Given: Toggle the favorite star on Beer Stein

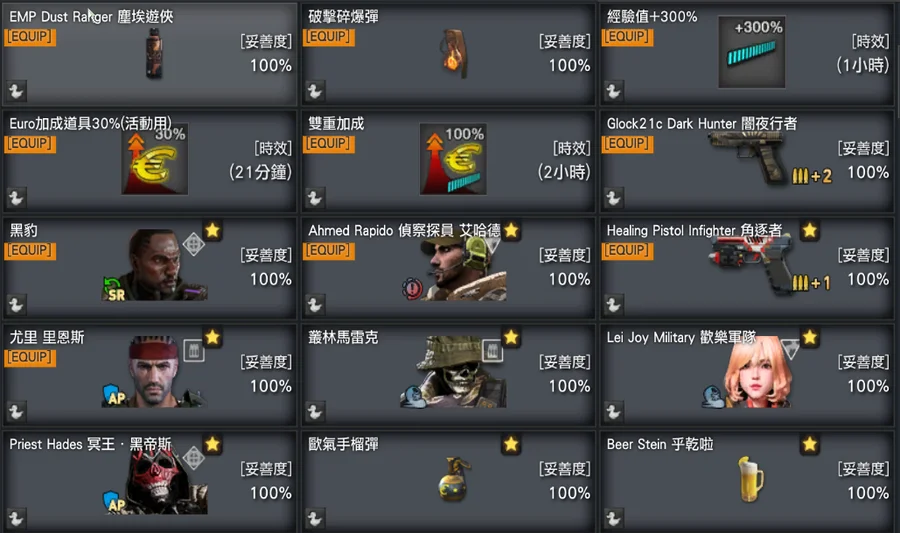Looking at the screenshot, I should click(810, 444).
